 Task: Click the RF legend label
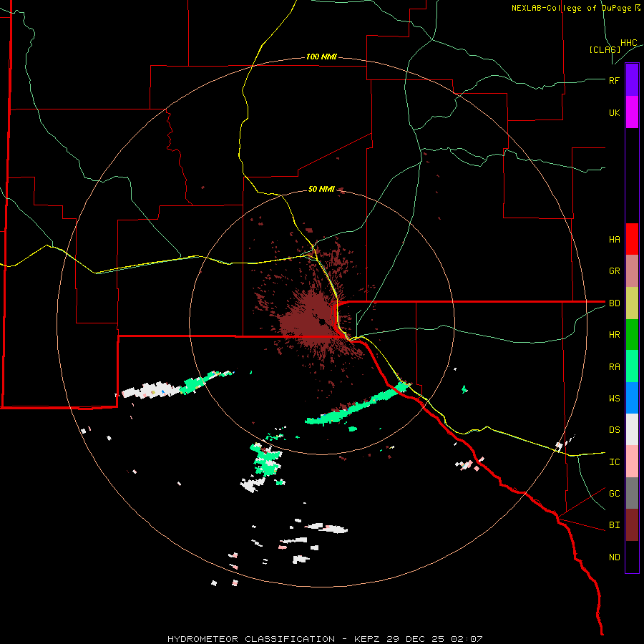click(614, 80)
